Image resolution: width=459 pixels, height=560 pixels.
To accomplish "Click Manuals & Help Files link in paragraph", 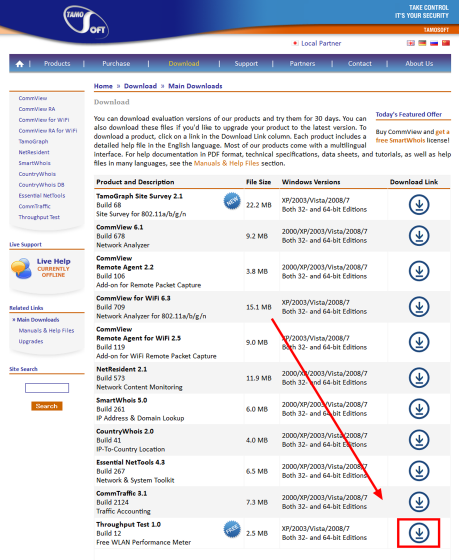I will (226, 163).
